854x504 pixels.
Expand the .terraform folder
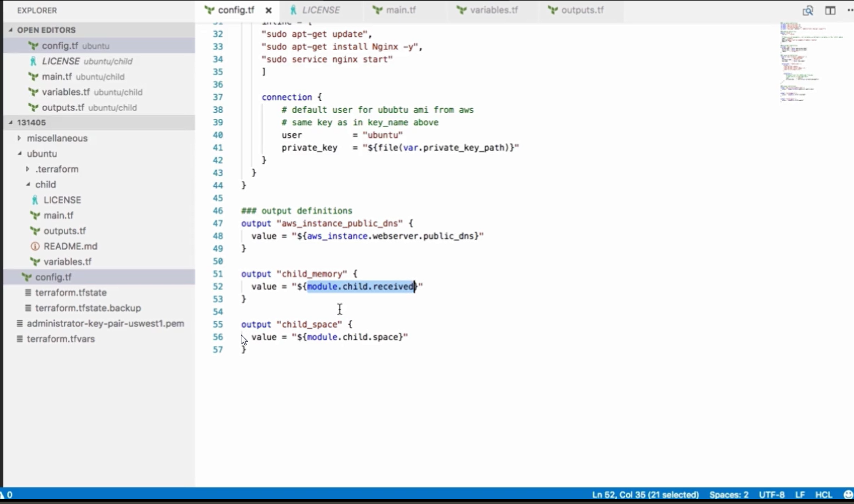click(x=99, y=170)
